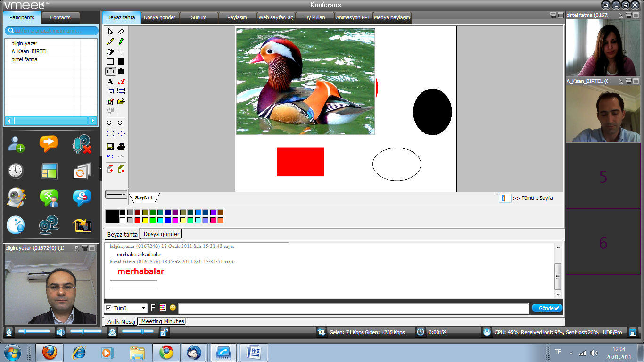
Task: Open the upper Dosya gönder tab
Action: coord(160,17)
